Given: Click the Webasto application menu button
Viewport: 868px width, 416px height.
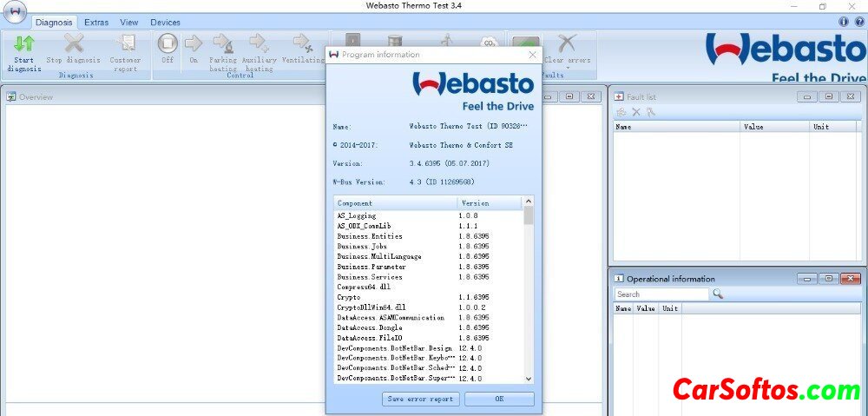Looking at the screenshot, I should click(15, 15).
